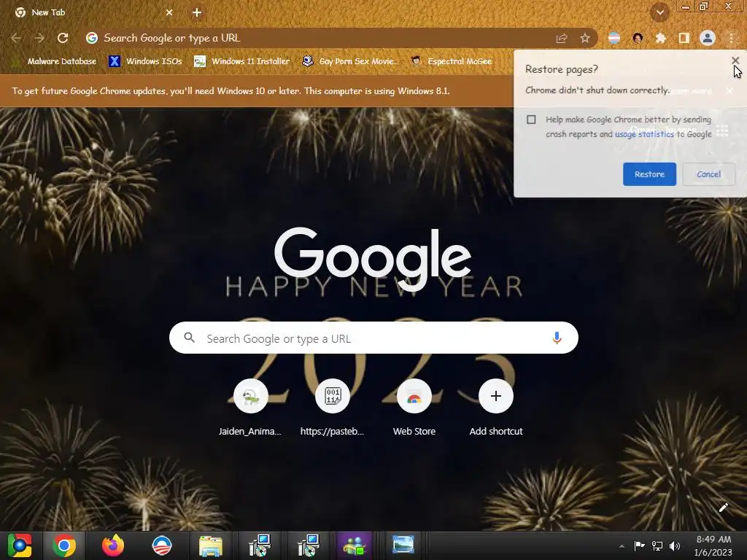Close the Restore pages popup
Screen dimensions: 747x560
click(x=735, y=61)
